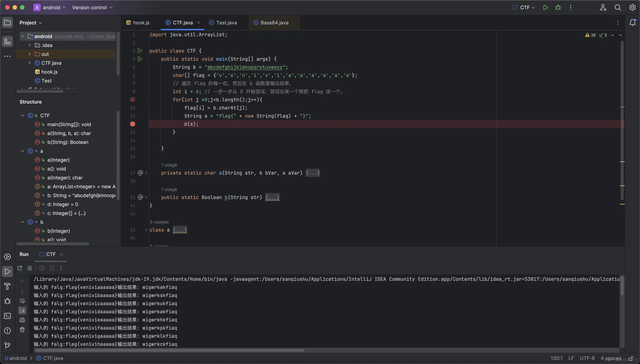Open the Git tool window icon
The height and width of the screenshot is (364, 640).
point(7,345)
